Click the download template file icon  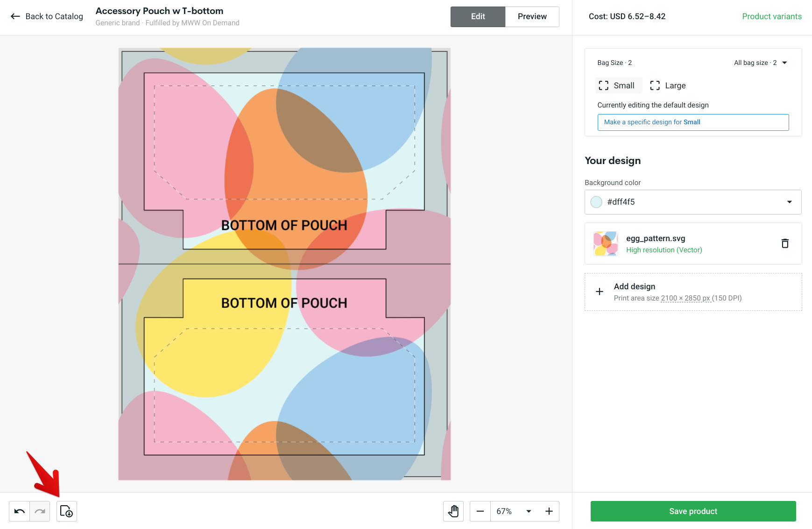click(67, 511)
